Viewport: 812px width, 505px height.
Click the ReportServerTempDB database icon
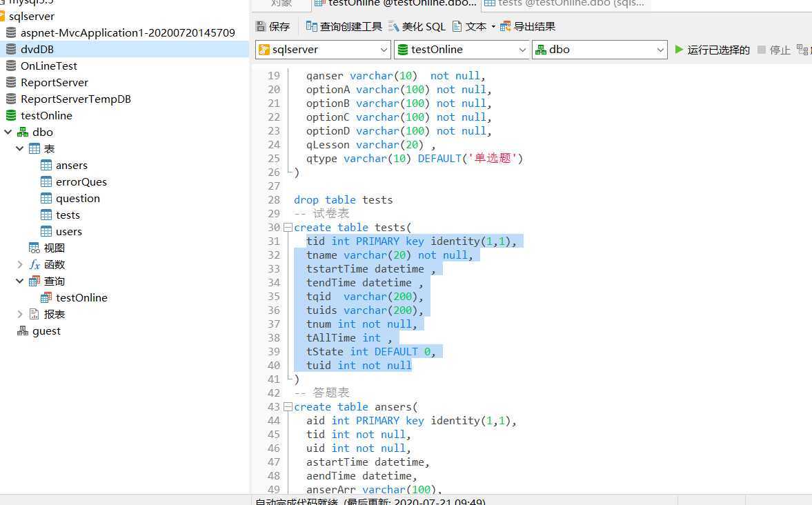click(11, 99)
